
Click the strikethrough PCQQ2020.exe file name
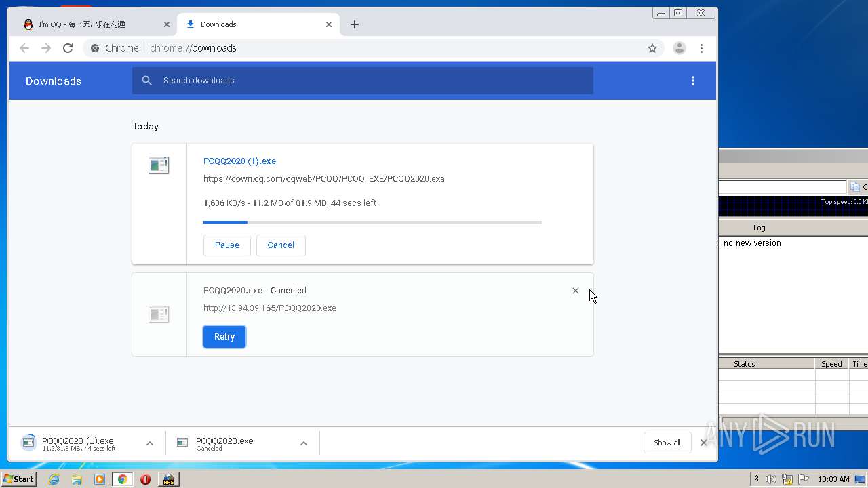pos(233,291)
